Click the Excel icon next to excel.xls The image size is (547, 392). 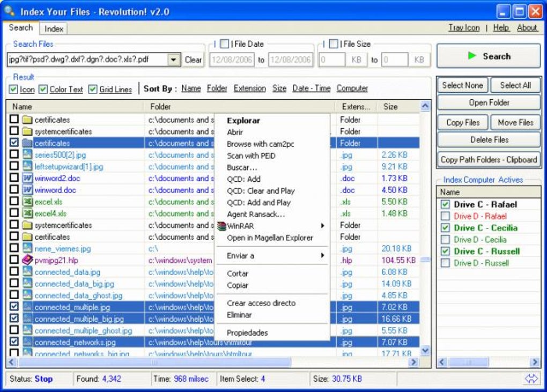[27, 202]
